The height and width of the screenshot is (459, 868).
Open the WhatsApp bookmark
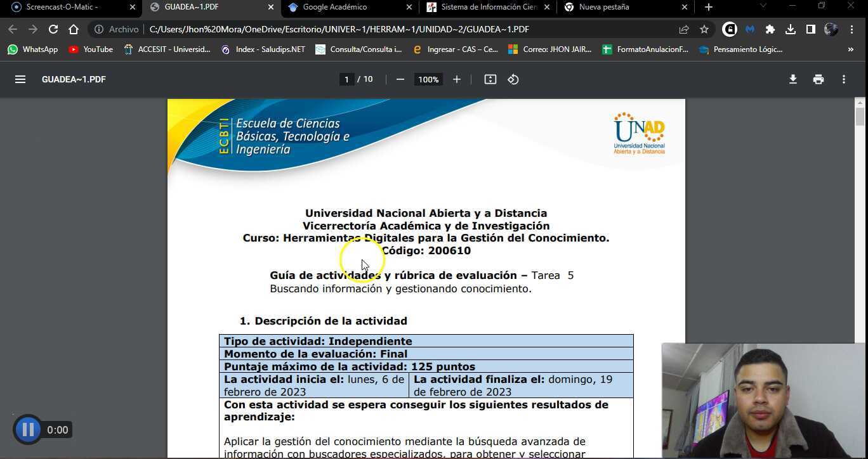32,49
